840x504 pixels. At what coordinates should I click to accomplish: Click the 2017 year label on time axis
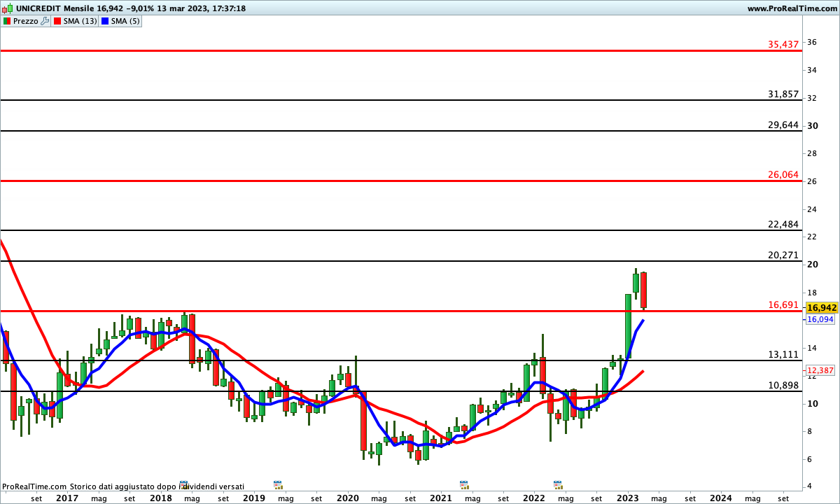coord(67,498)
